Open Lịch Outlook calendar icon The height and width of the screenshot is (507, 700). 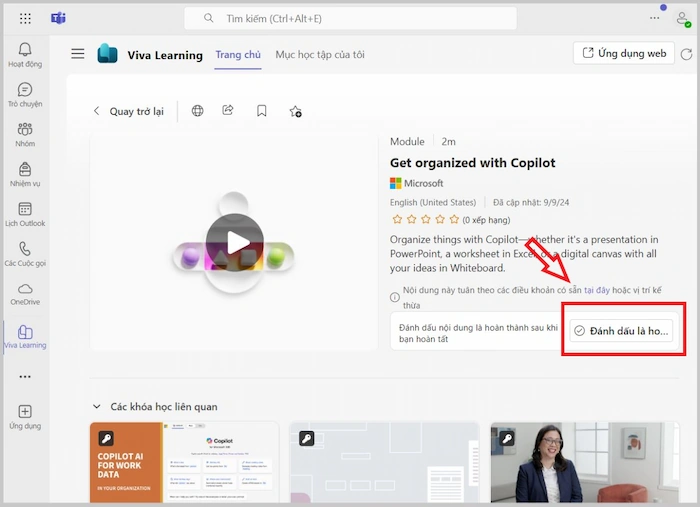25,214
